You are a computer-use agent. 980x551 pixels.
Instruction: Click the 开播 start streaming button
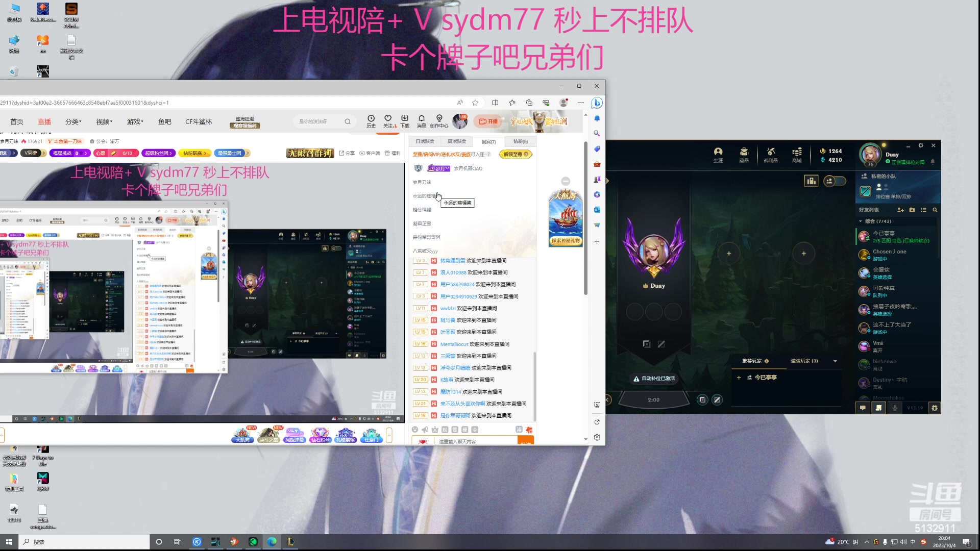click(x=488, y=121)
